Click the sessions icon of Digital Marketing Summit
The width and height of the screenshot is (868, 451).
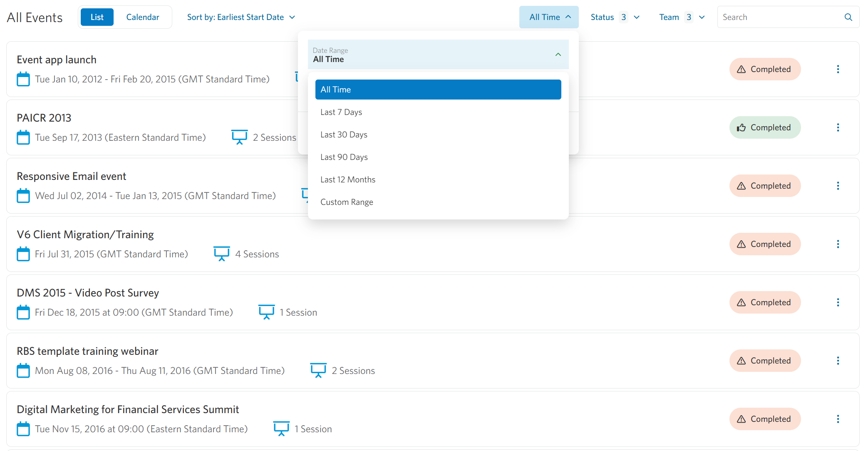tap(281, 429)
